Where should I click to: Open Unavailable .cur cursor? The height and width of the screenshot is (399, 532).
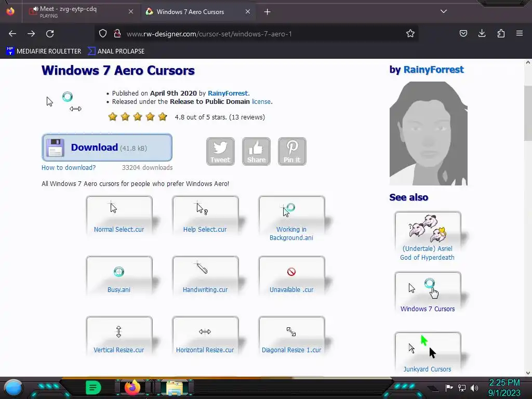pos(291,275)
